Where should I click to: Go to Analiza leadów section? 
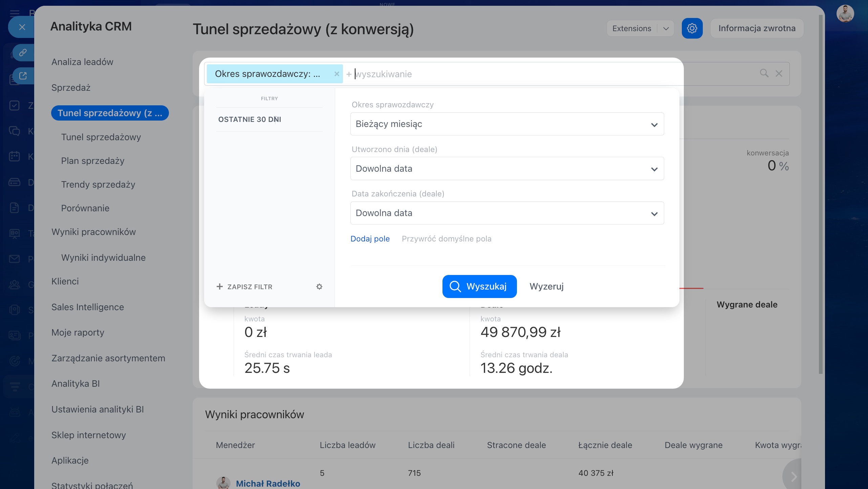(x=82, y=62)
